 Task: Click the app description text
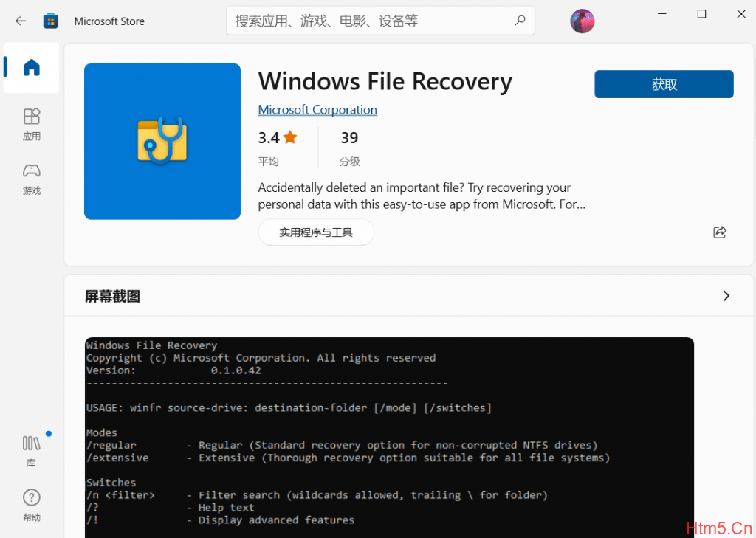(422, 196)
